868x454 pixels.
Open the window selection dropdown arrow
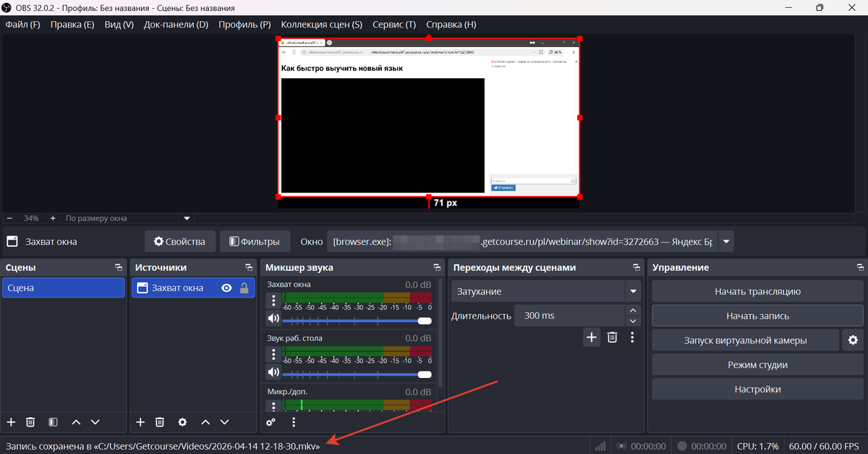726,242
